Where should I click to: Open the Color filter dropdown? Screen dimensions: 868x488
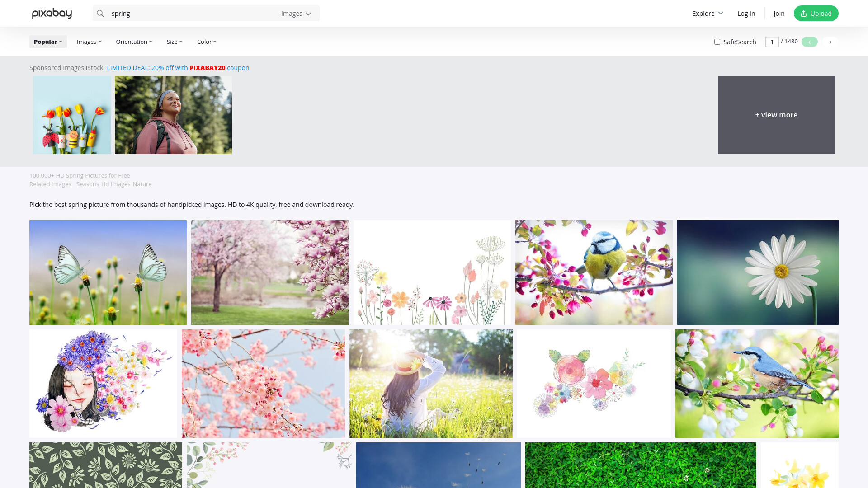click(207, 42)
